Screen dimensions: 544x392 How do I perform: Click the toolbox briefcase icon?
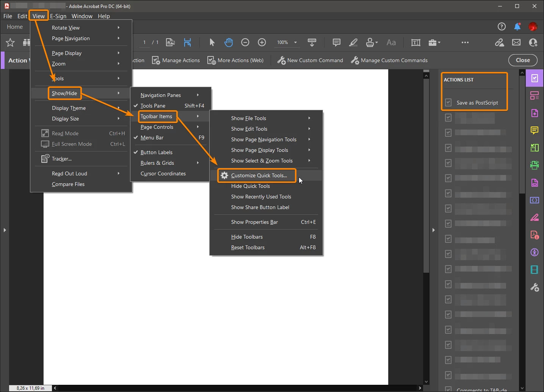coord(434,42)
